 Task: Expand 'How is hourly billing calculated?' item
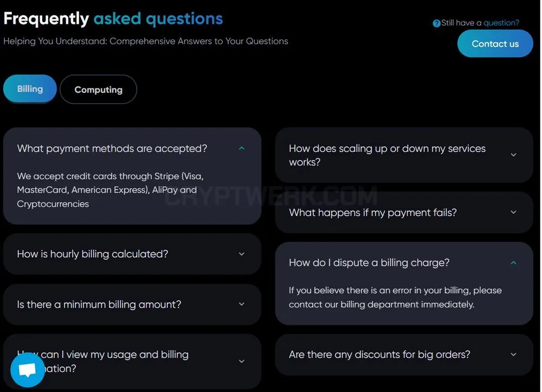coord(132,254)
